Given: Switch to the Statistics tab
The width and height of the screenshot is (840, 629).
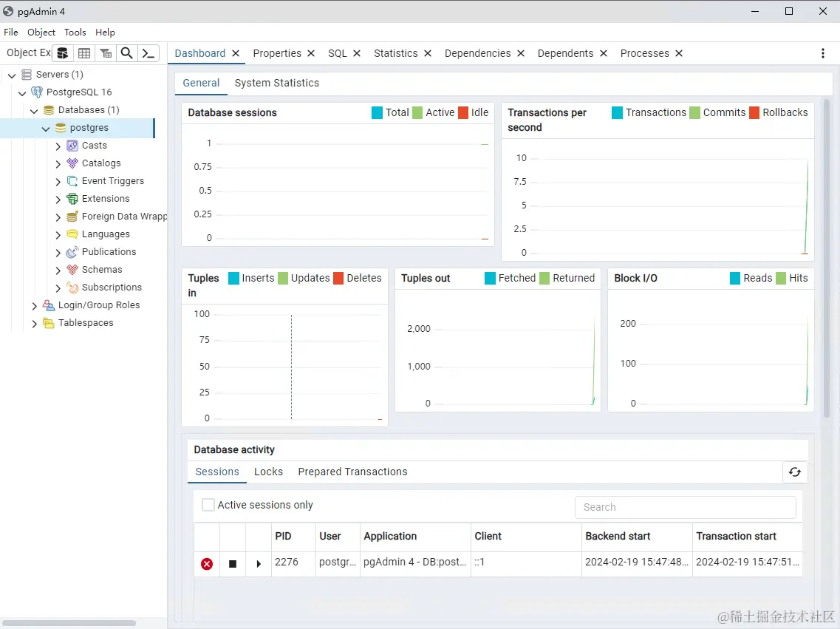Looking at the screenshot, I should pyautogui.click(x=395, y=53).
